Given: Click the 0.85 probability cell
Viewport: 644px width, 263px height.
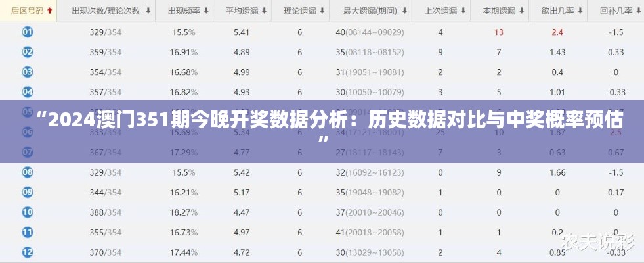Looking at the screenshot, I should coord(557,252).
